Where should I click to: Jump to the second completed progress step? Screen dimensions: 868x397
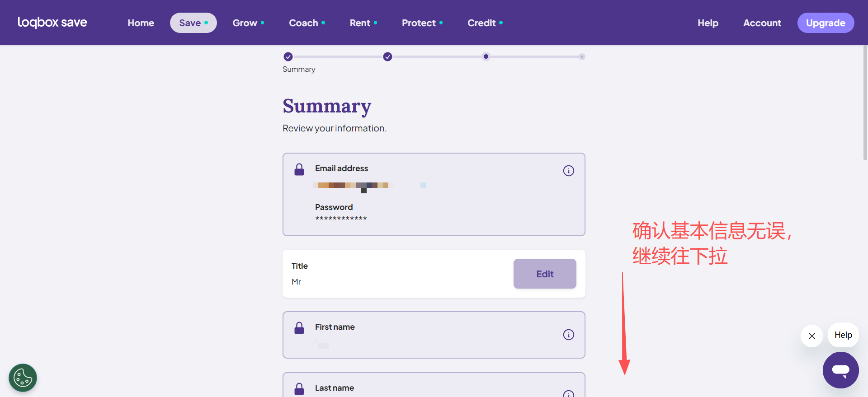[387, 57]
